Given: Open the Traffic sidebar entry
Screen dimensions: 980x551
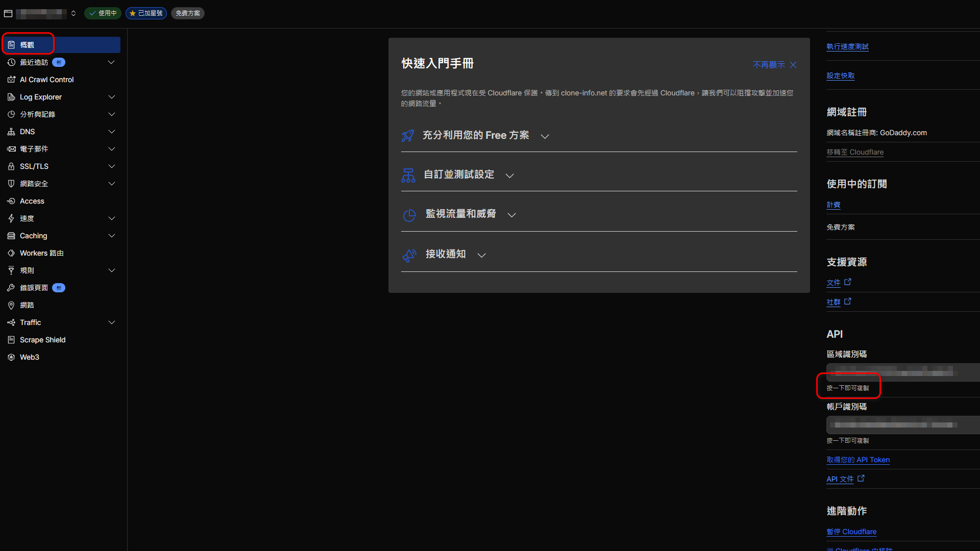Looking at the screenshot, I should pos(30,322).
